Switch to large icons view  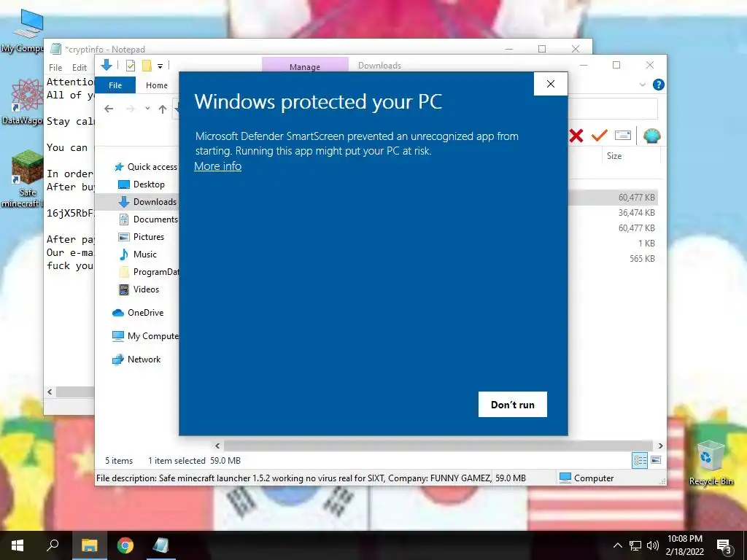click(656, 460)
